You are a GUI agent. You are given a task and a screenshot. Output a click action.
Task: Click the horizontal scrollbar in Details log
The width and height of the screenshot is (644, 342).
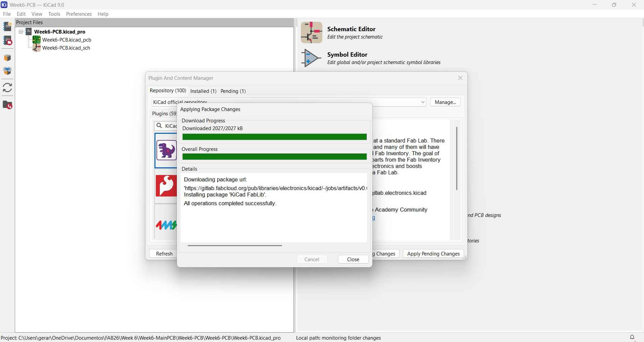[x=235, y=245]
